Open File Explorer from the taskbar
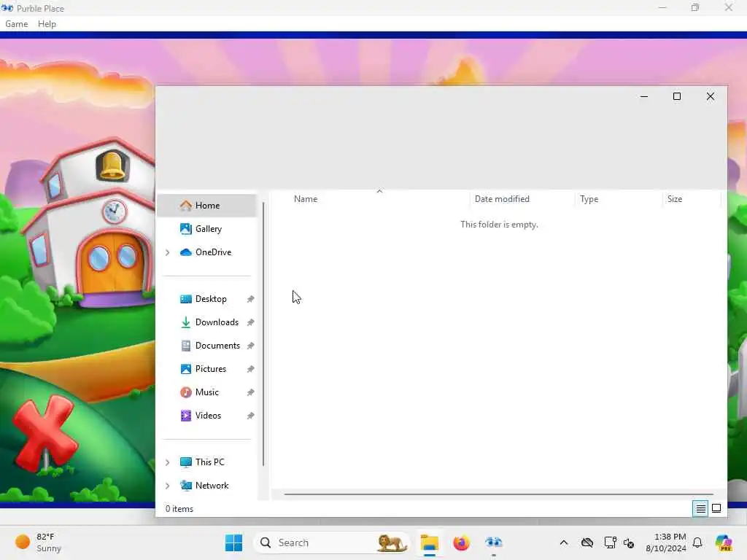The height and width of the screenshot is (560, 747). (429, 542)
